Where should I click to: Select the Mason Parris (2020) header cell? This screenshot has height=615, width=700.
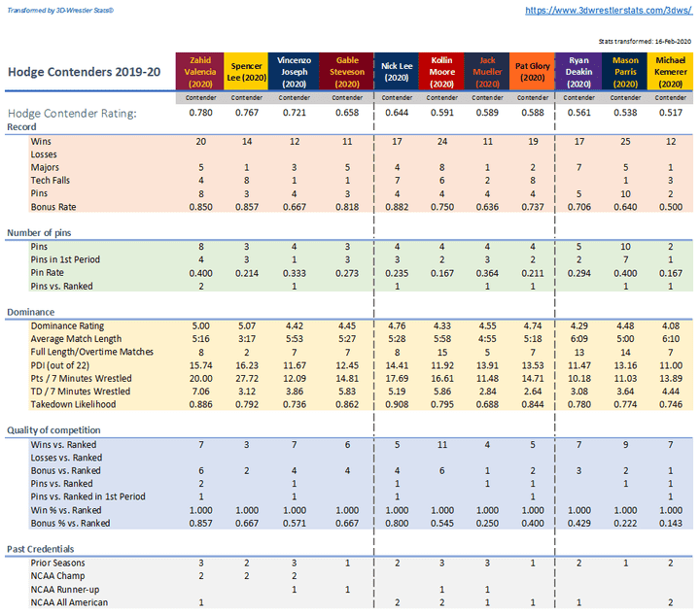pos(627,71)
